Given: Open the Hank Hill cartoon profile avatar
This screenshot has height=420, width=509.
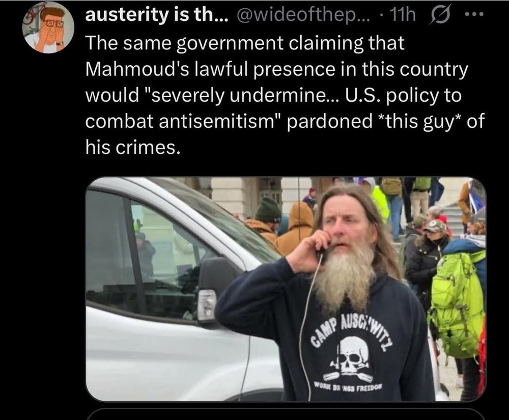Looking at the screenshot, I should pos(48,27).
